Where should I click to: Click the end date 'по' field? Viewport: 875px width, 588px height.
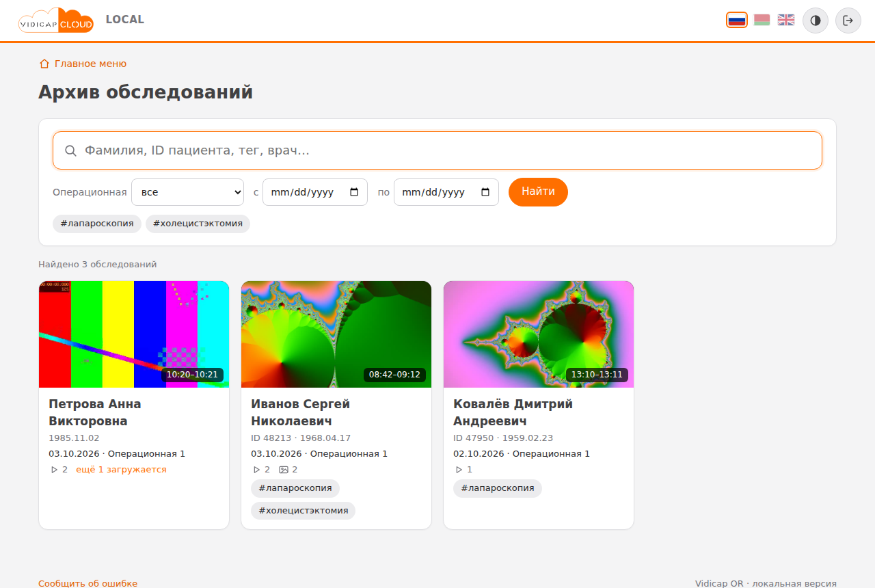[x=446, y=192]
